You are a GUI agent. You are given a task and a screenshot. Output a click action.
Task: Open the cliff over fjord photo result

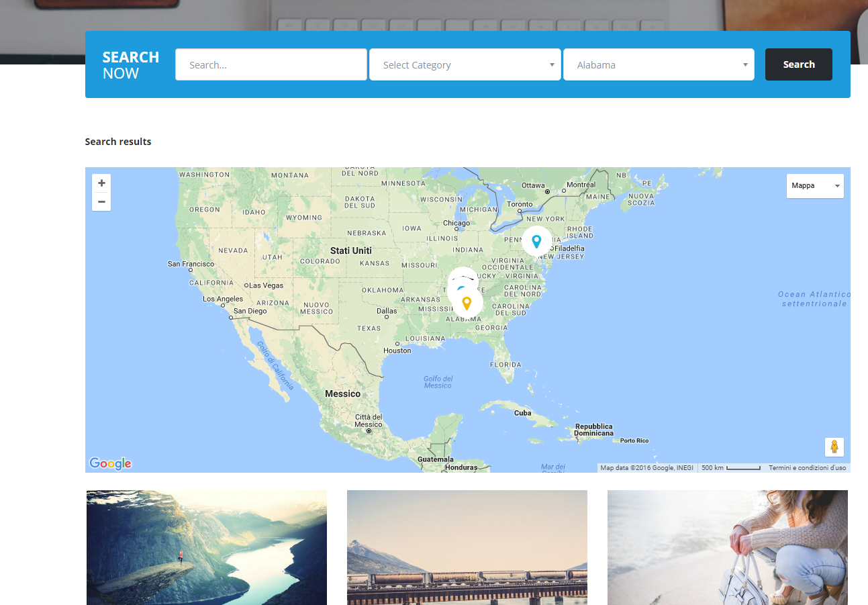tap(207, 547)
